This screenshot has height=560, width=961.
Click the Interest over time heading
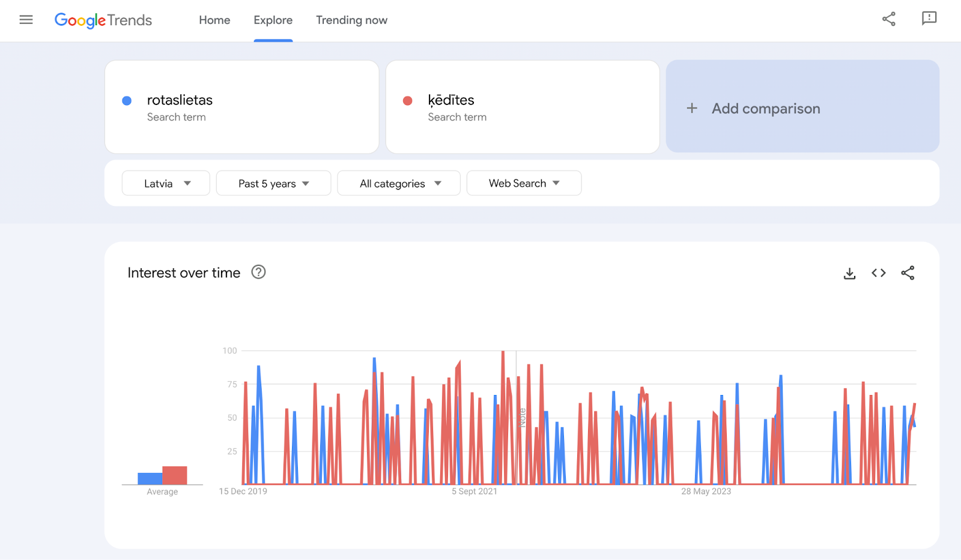(184, 273)
